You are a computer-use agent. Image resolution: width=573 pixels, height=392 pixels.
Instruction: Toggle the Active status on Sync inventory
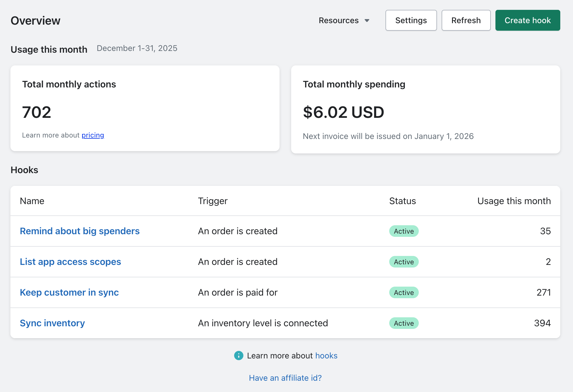(404, 323)
